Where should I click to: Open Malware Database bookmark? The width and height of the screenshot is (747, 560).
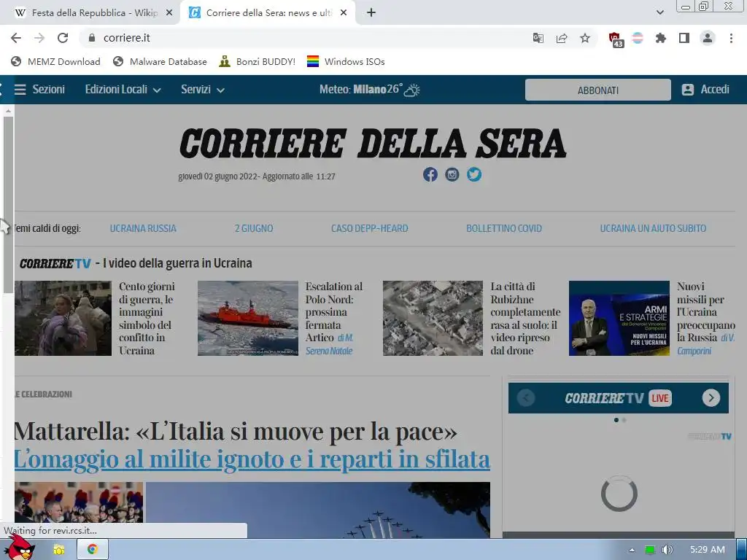[x=160, y=61]
